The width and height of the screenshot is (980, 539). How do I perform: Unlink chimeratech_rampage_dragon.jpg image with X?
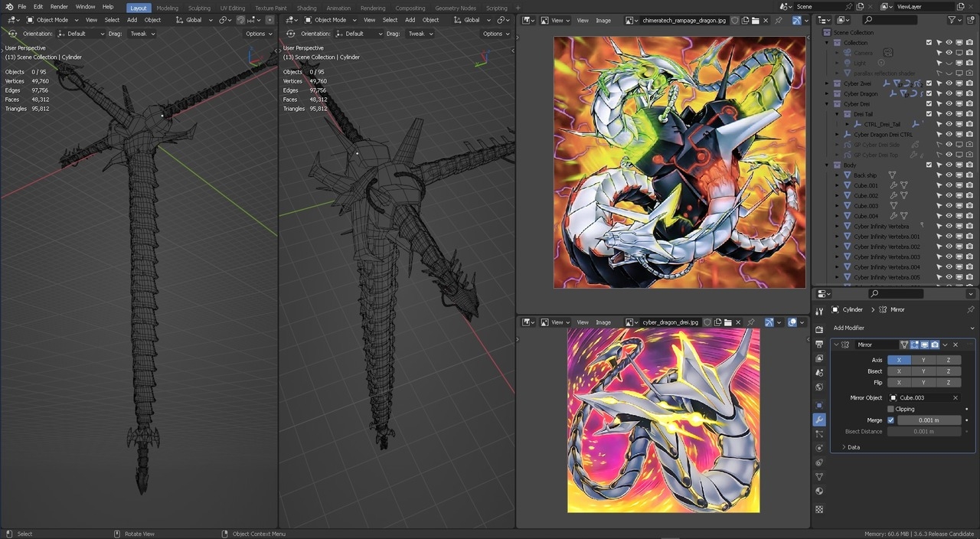click(x=766, y=21)
